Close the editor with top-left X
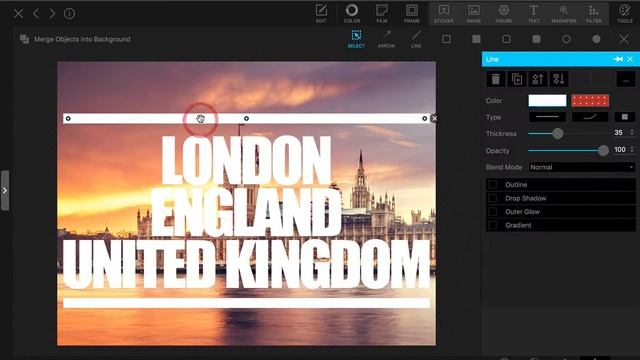The width and height of the screenshot is (640, 360). point(18,13)
